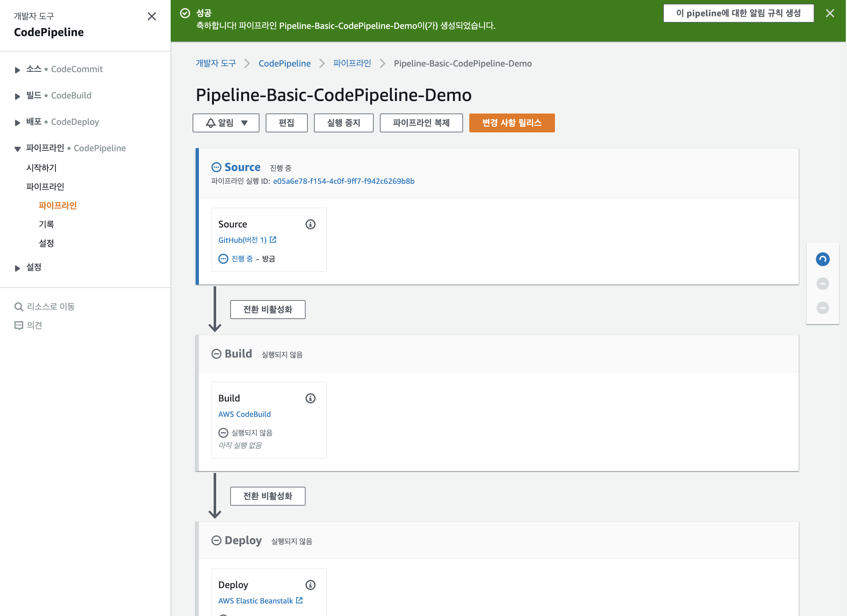847x616 pixels.
Task: Select the highlighted orange 파이프라인 sub-item
Action: tap(57, 205)
